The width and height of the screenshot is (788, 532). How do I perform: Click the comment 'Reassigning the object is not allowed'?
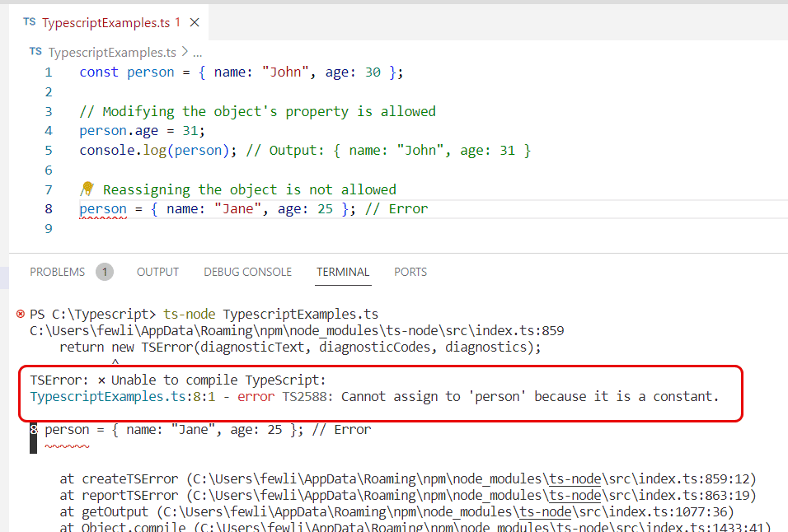click(x=249, y=189)
